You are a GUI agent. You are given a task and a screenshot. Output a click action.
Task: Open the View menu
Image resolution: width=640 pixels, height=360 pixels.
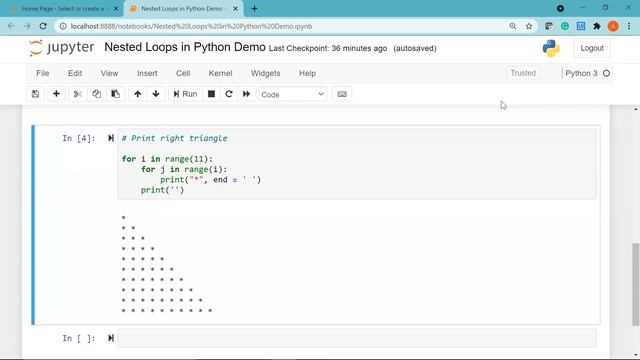(109, 73)
